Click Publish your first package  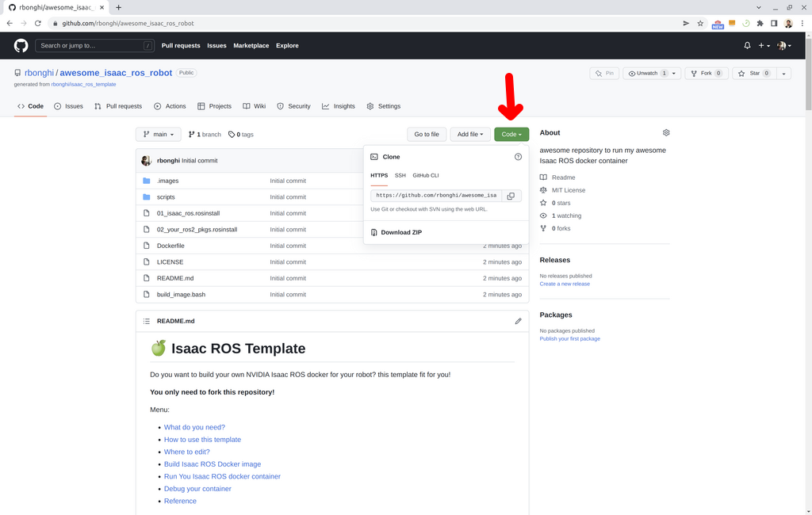tap(569, 339)
